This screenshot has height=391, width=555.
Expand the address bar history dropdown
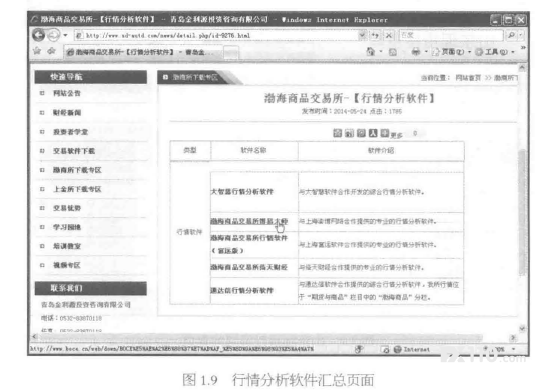point(362,35)
